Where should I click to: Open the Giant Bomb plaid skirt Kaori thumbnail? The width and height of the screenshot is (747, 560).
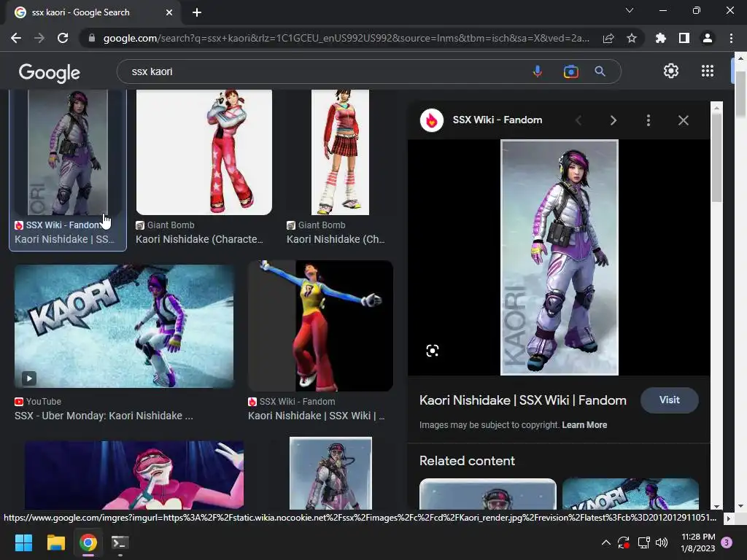[x=340, y=152]
